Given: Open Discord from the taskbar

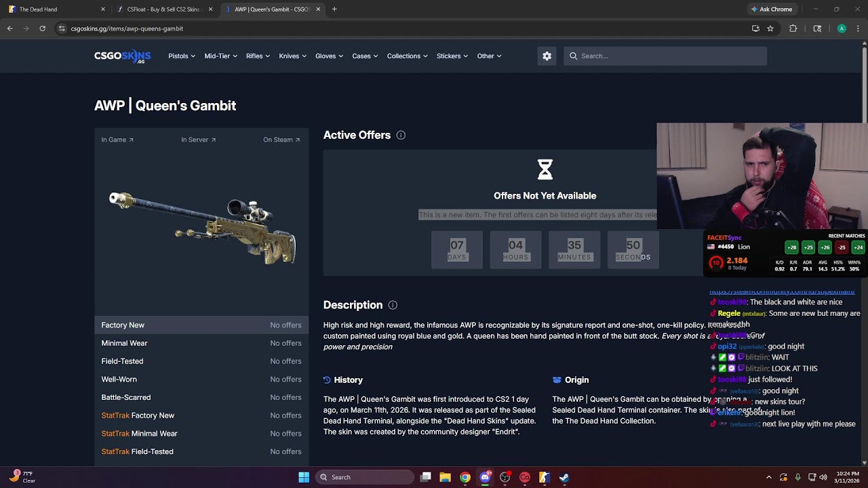Looking at the screenshot, I should click(485, 477).
